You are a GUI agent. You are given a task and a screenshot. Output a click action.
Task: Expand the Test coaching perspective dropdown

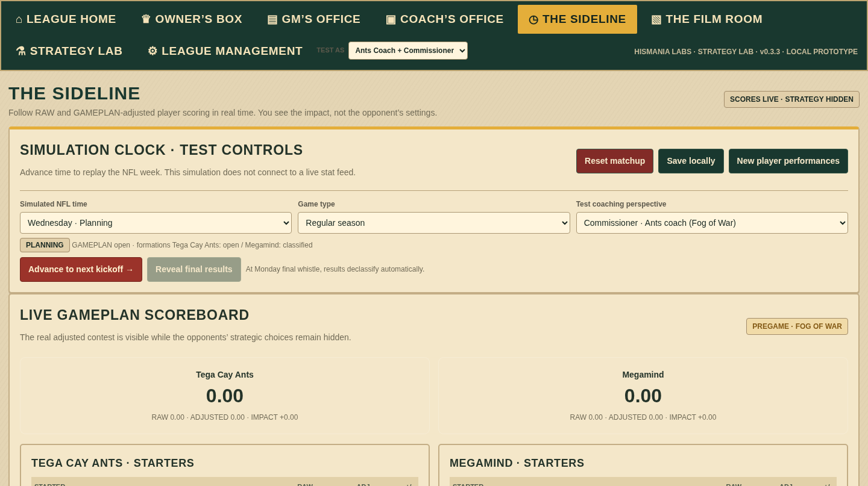pos(712,223)
